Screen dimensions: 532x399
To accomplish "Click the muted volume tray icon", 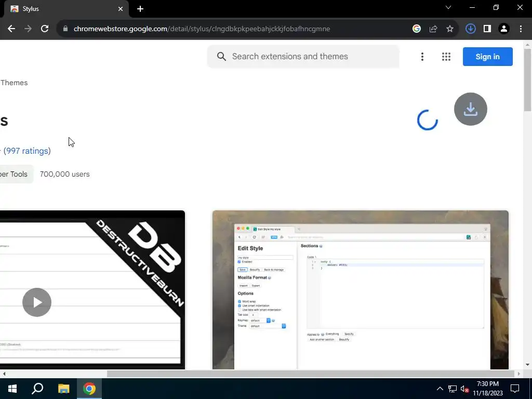I will point(464,389).
